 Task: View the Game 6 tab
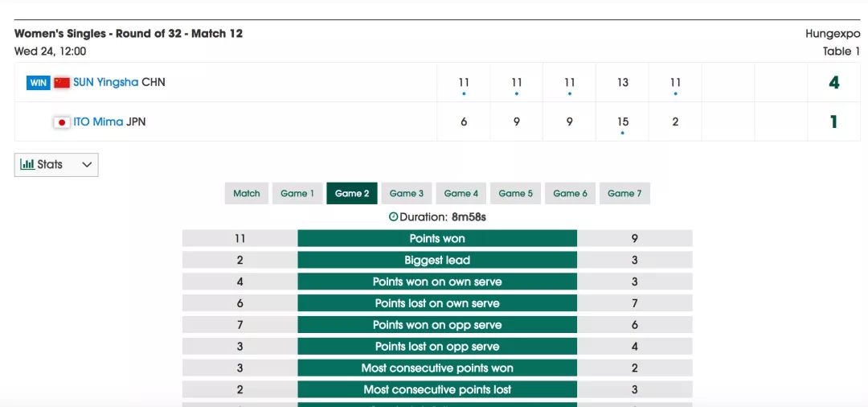[x=571, y=193]
